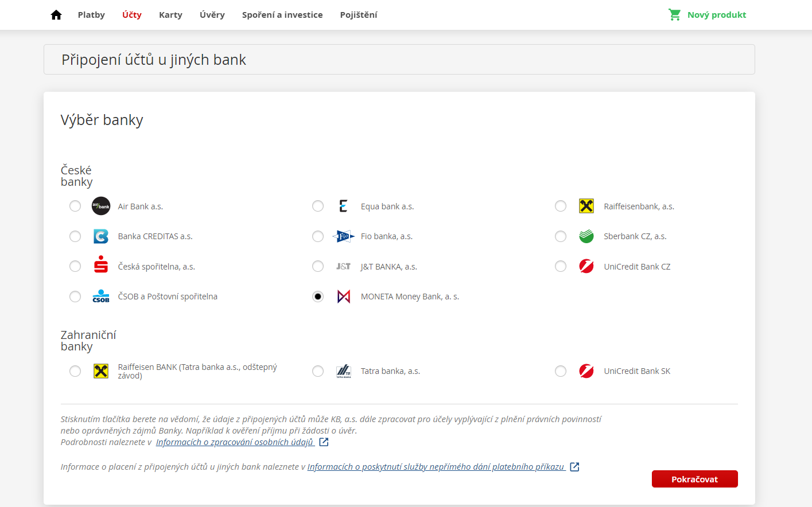Click the Banka CREDITAS logo

tap(101, 236)
